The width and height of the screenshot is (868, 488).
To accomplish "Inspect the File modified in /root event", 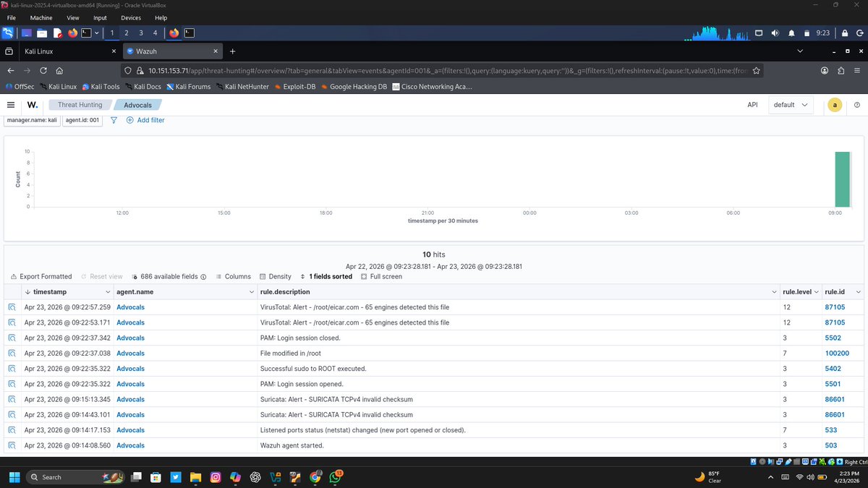I will pos(12,354).
